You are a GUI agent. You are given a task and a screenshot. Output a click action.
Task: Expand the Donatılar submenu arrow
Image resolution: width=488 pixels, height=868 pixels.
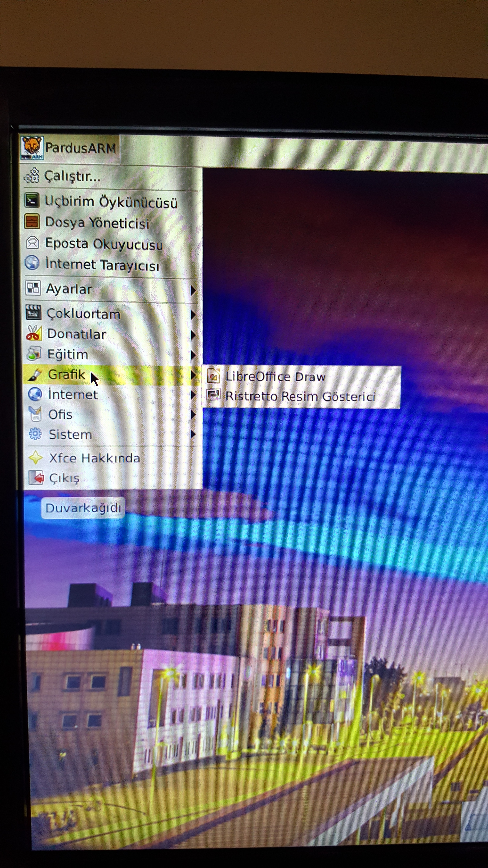click(193, 335)
